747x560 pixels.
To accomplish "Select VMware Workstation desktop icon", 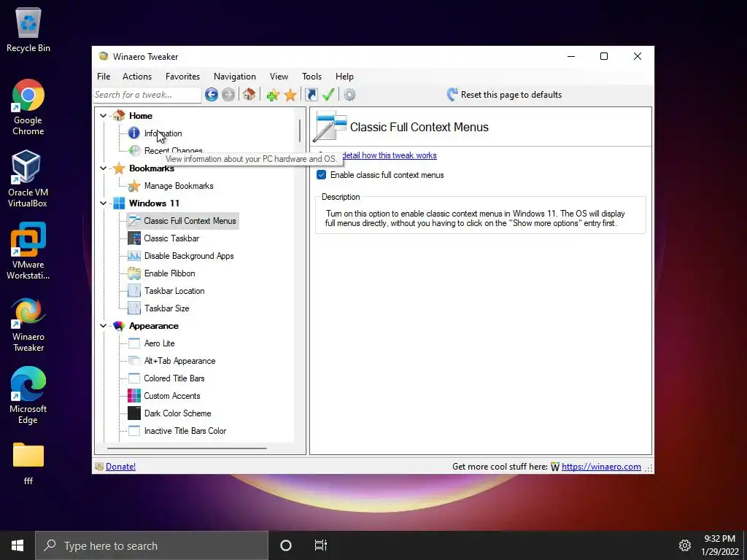I will [x=28, y=251].
